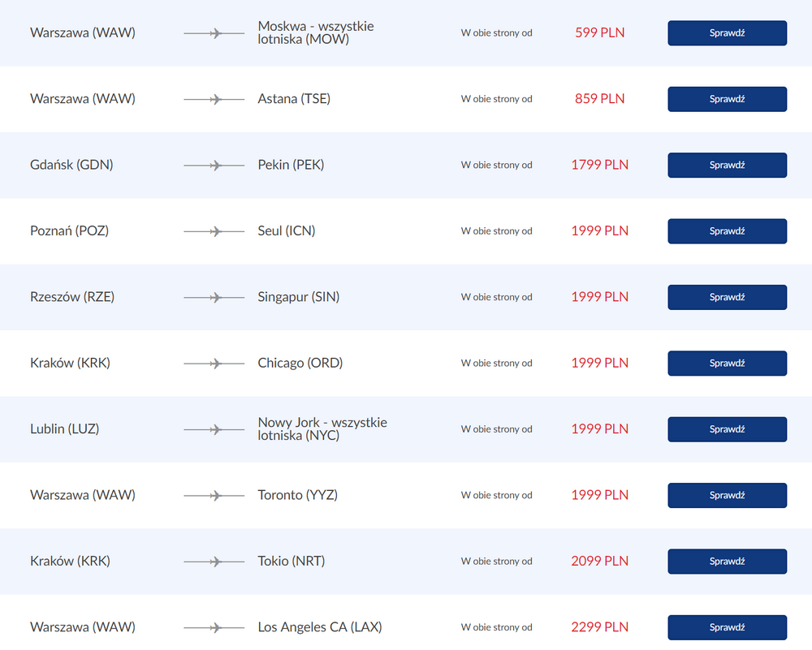Click the Singapur (SIN) destination text

(298, 297)
